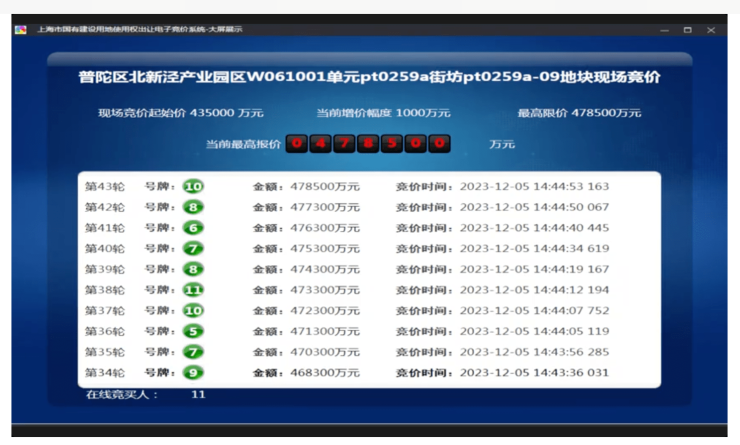
Task: Click bidder badge 10 in round 43
Action: (193, 187)
